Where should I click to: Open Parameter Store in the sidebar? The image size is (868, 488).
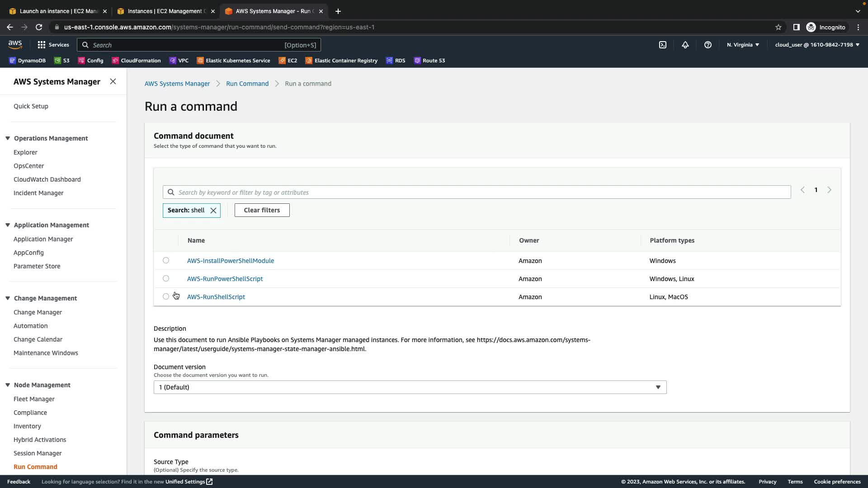(x=37, y=266)
